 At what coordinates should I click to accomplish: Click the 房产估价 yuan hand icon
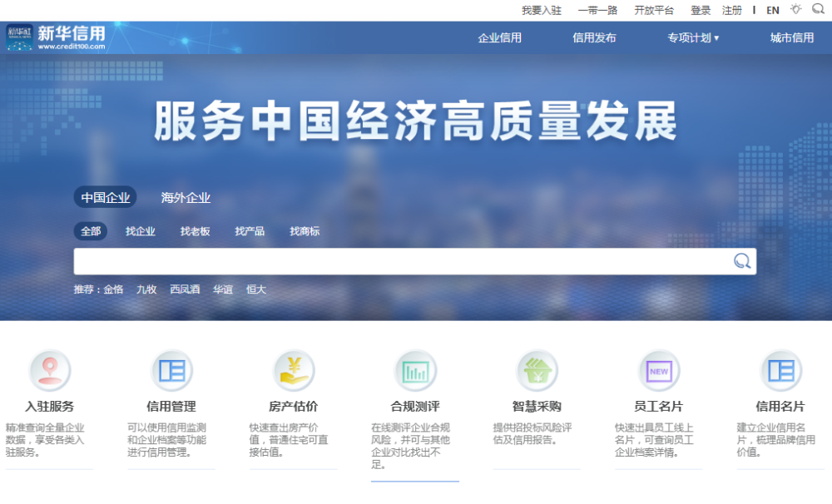294,370
